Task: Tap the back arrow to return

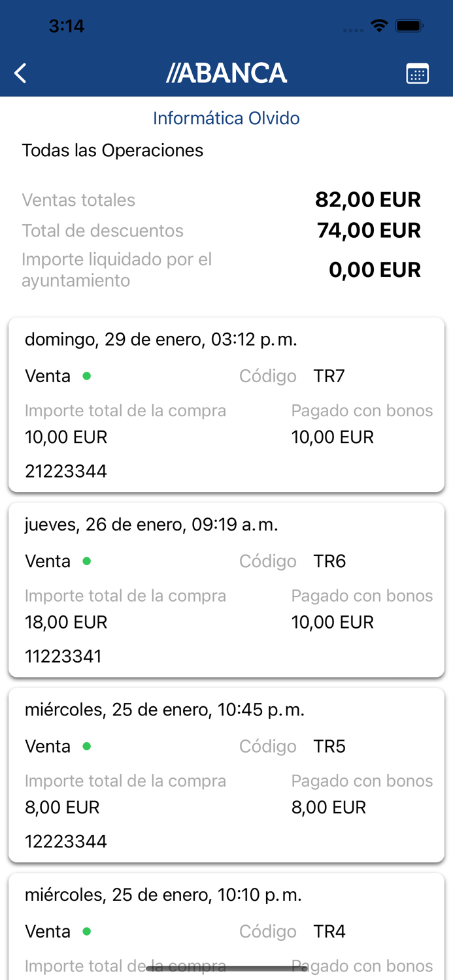Action: (x=20, y=73)
